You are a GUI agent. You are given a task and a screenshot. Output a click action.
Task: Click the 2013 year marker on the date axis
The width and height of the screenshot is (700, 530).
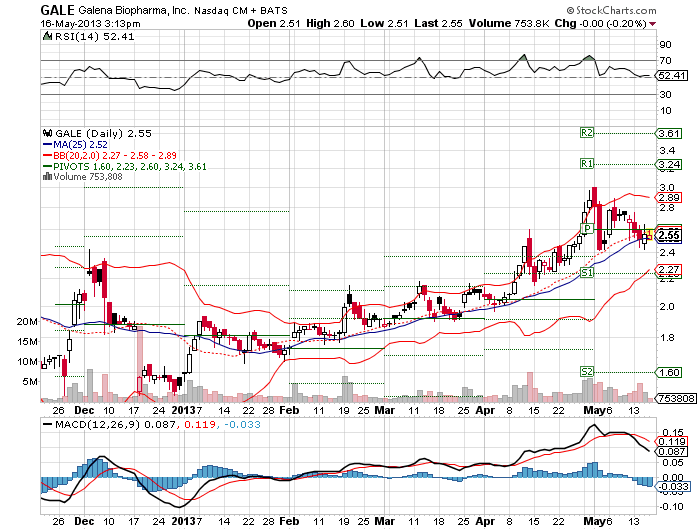(182, 410)
